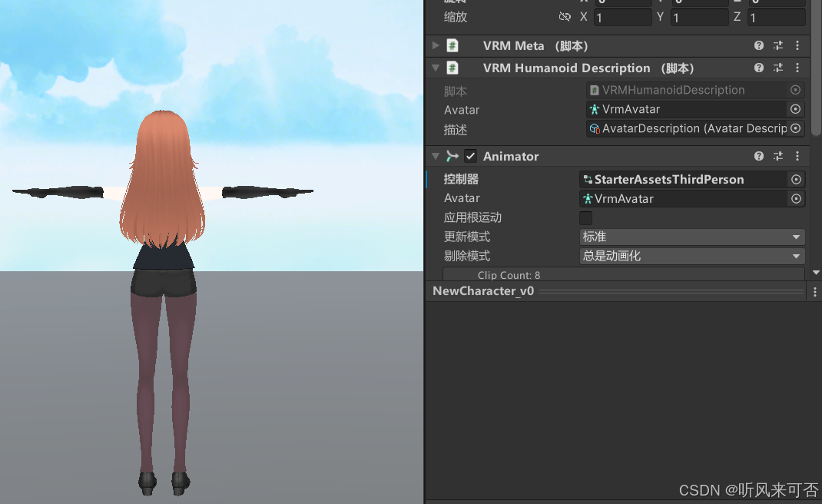The height and width of the screenshot is (504, 822).
Task: Open the NewCharacter_v0 options menu
Action: pyautogui.click(x=814, y=290)
